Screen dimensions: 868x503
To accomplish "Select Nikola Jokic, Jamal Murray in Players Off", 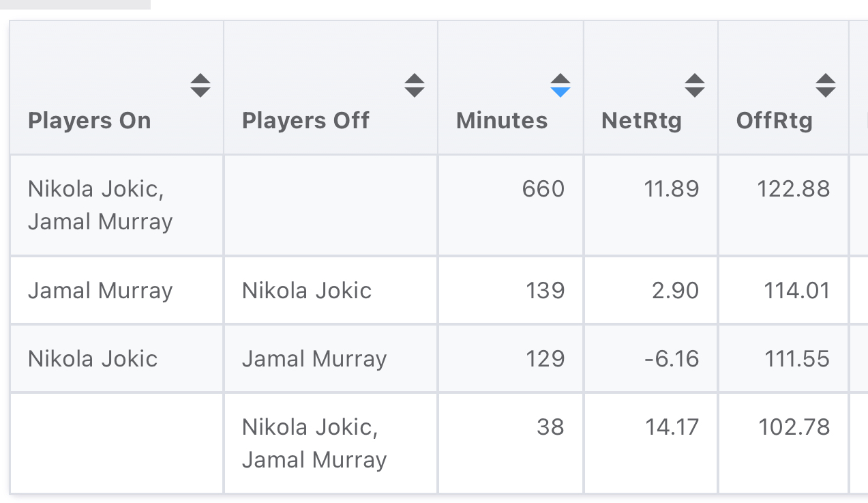I will [x=314, y=444].
